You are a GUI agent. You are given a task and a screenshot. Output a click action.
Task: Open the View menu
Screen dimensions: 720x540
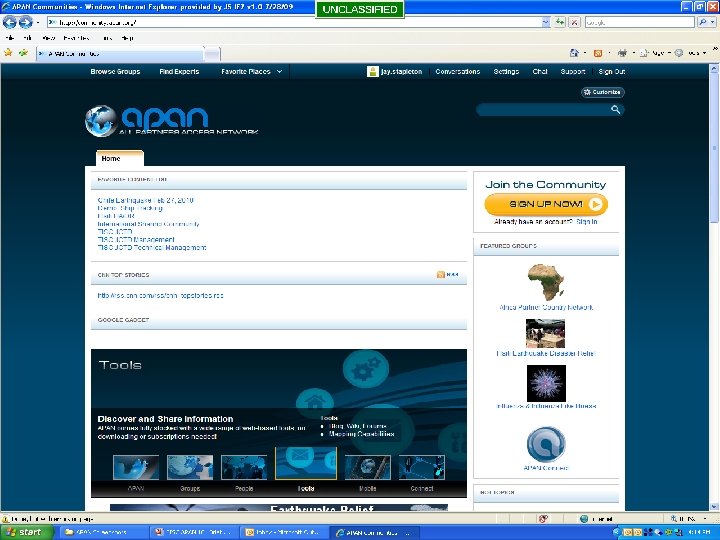tap(48, 38)
